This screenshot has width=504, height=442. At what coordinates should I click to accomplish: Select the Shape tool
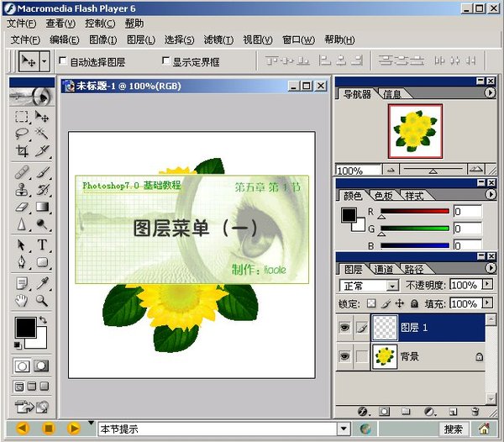tap(42, 262)
